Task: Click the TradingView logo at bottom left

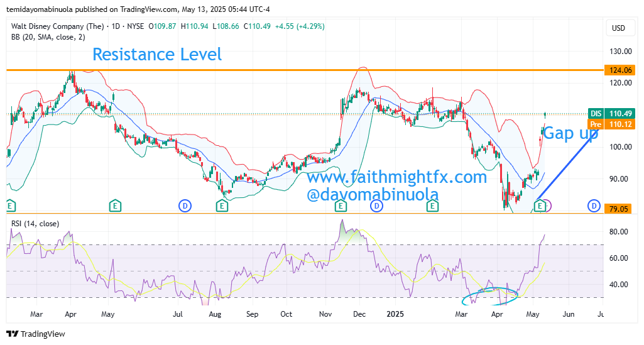Action: 36,334
